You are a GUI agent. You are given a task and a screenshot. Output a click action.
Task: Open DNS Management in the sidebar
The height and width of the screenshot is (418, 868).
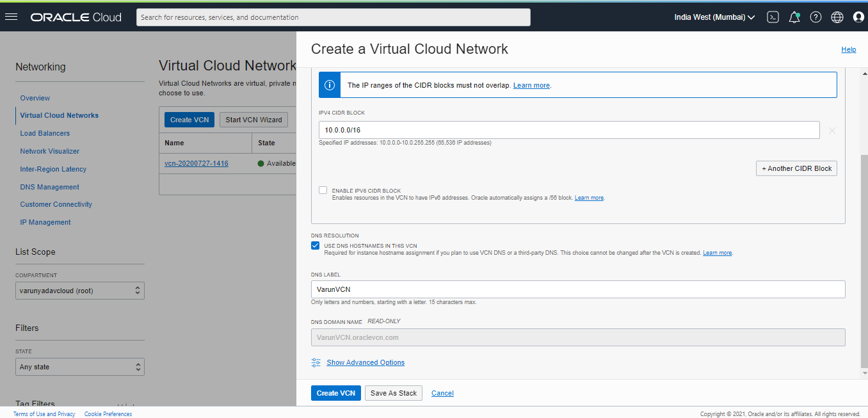(50, 187)
